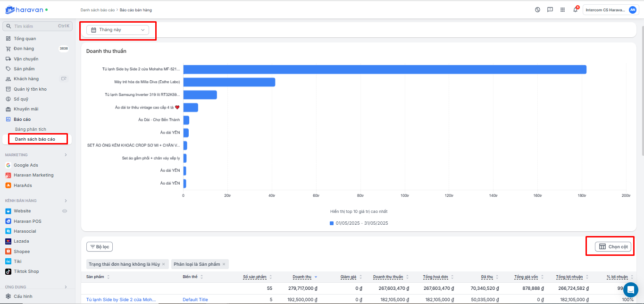The height and width of the screenshot is (304, 644).
Task: Expand the KÊNH BÁN HÀNG section chevron
Action: pyautogui.click(x=66, y=201)
